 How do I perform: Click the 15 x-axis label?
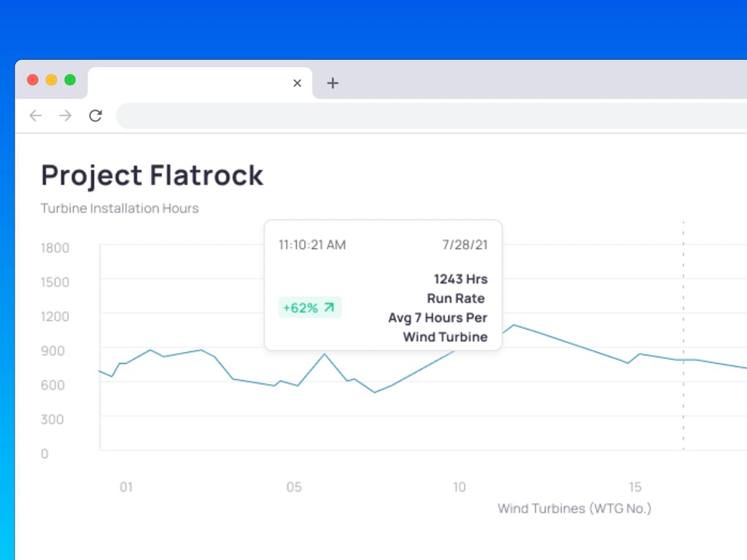pyautogui.click(x=635, y=487)
